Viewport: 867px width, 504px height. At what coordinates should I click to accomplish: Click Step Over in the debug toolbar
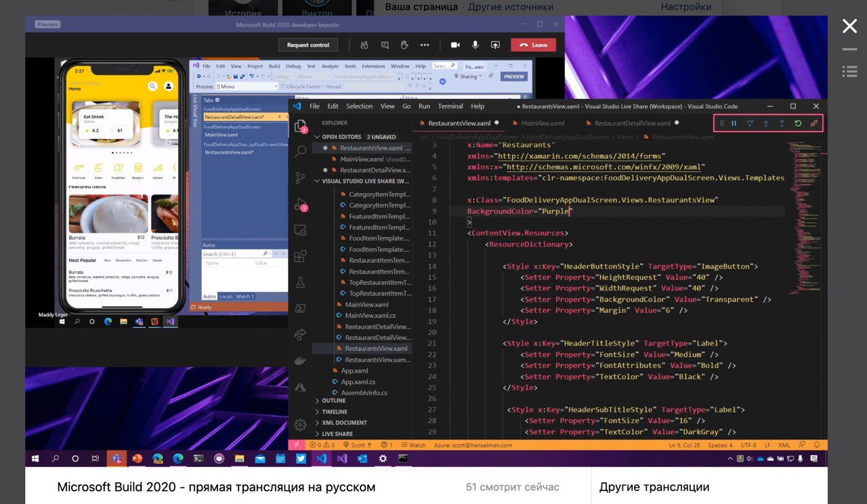pos(750,123)
